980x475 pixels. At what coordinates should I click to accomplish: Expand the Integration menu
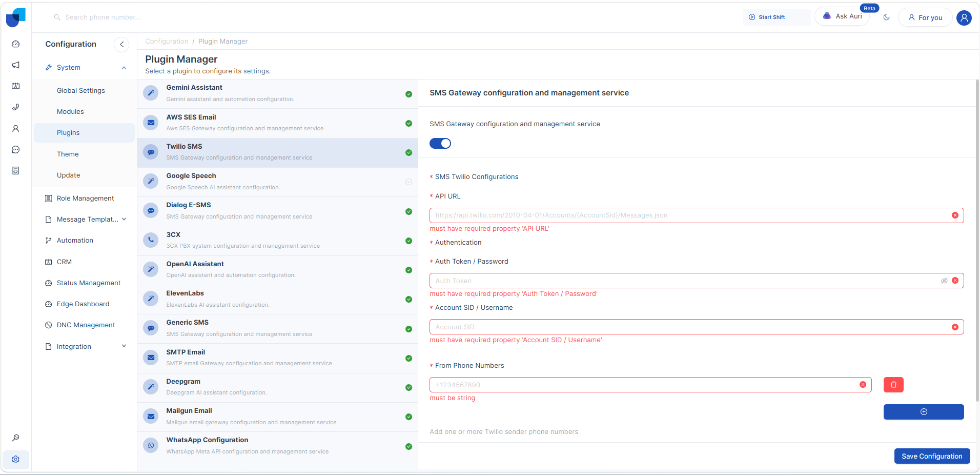coord(124,346)
